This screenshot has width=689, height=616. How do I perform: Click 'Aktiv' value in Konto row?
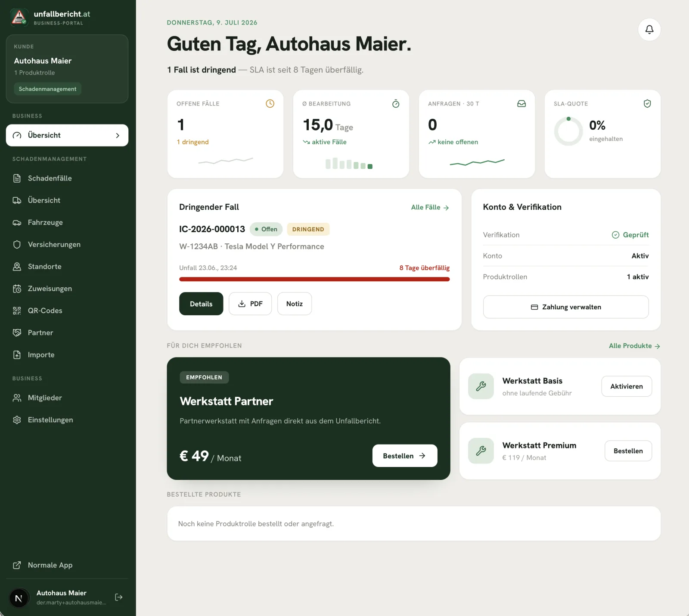(640, 256)
